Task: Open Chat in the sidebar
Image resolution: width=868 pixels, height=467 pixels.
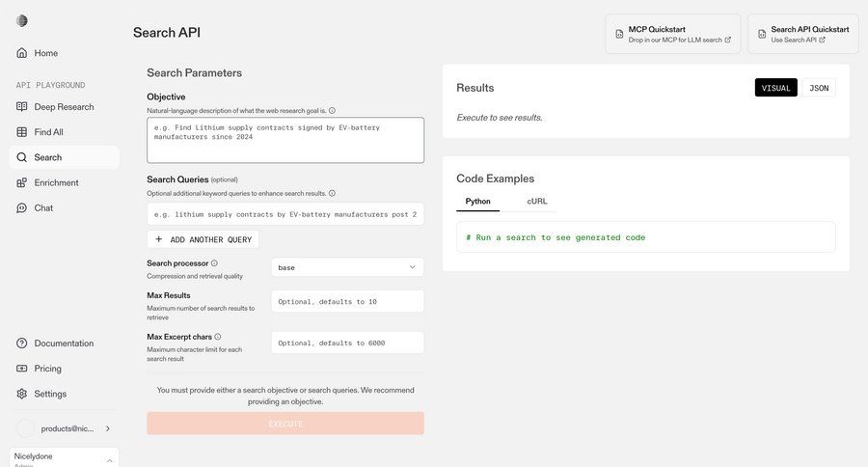Action: coord(43,207)
